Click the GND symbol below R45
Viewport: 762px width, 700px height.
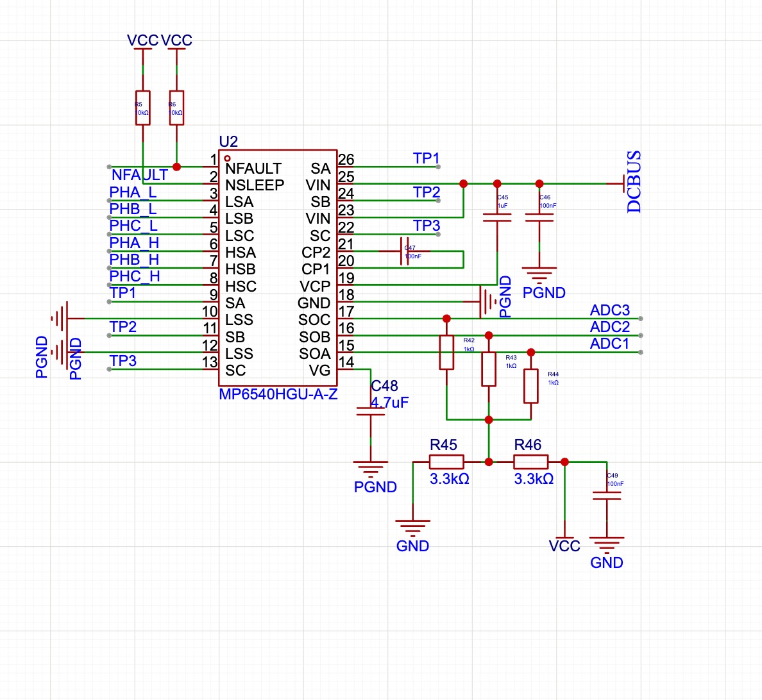412,528
